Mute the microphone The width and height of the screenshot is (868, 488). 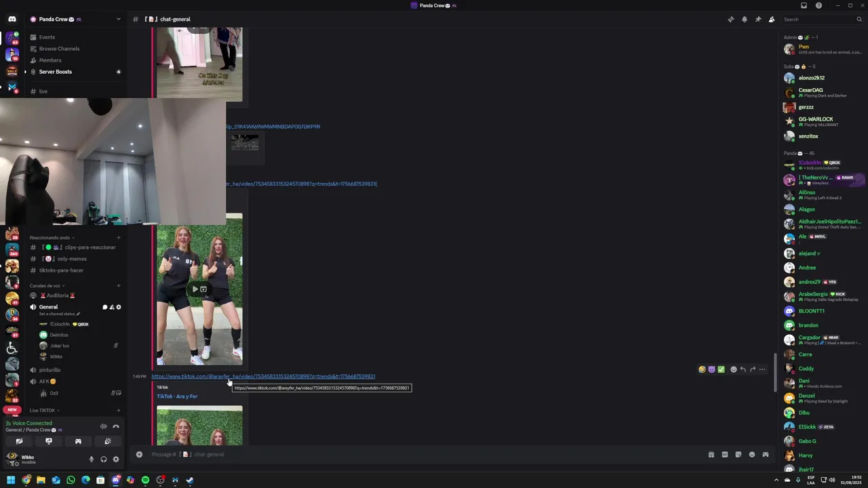pos(92,460)
